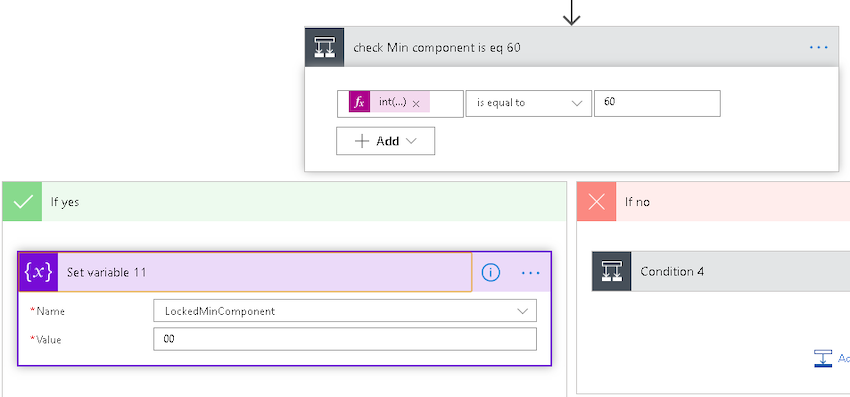
Task: Click the red X icon of If no
Action: 596,202
